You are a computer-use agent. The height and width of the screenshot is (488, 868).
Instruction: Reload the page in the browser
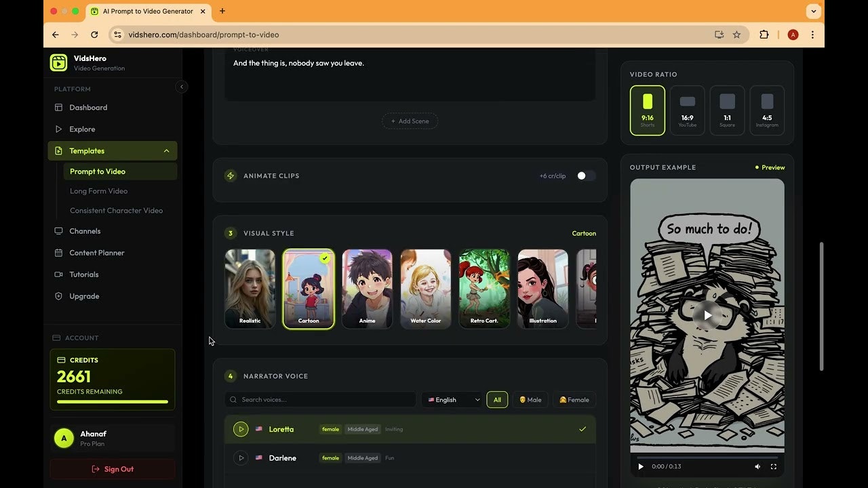pyautogui.click(x=94, y=35)
